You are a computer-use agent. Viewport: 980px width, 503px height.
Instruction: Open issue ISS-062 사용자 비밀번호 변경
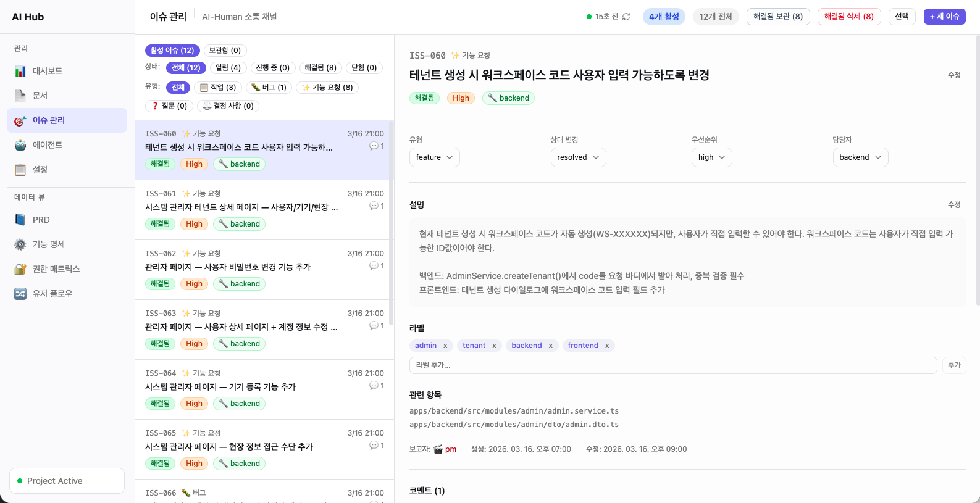coord(264,270)
